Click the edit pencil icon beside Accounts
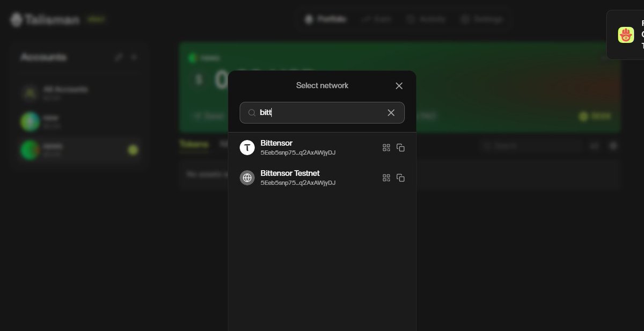Screen dimensions: 644x331 (119, 57)
